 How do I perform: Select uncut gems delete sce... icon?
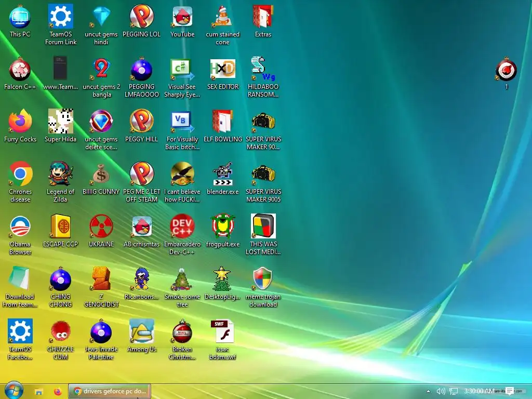(101, 122)
